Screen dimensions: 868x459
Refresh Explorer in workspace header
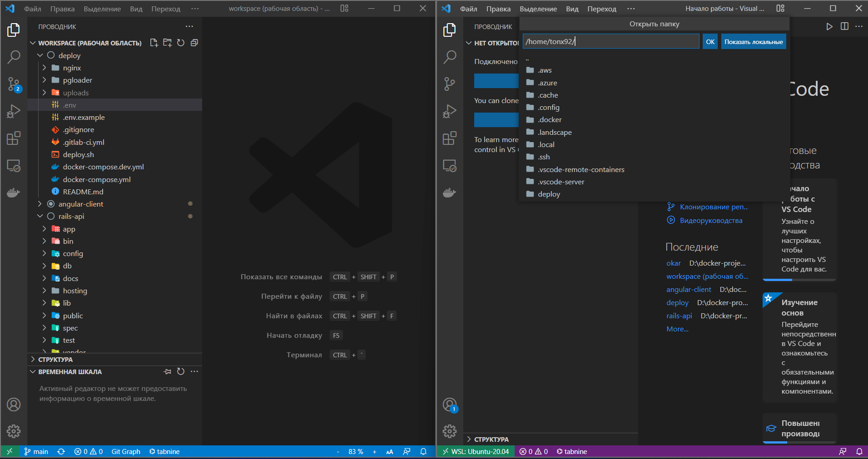[x=181, y=43]
